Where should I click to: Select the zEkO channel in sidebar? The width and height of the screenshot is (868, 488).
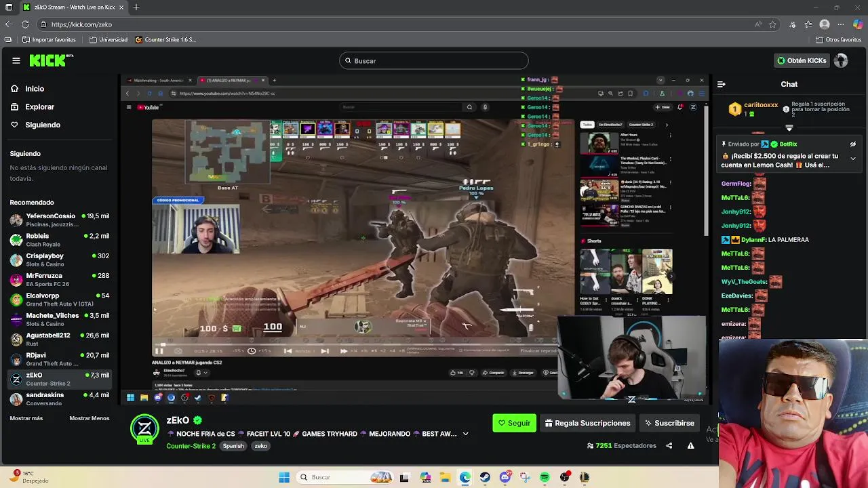[x=60, y=379]
